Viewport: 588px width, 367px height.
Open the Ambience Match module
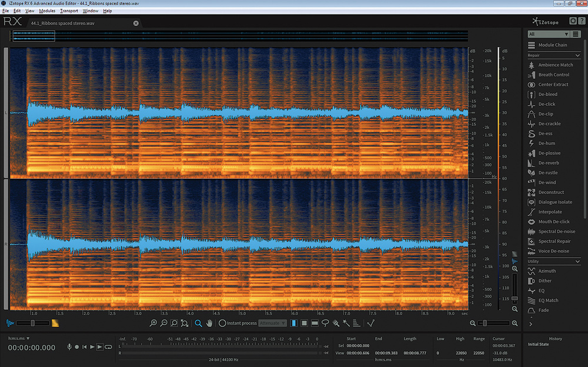pos(550,65)
